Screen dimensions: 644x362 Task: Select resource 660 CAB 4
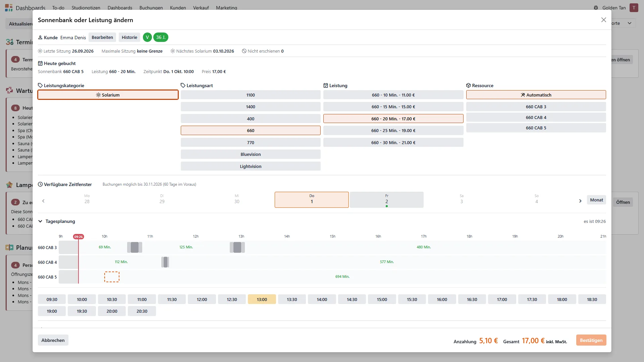[x=536, y=117]
